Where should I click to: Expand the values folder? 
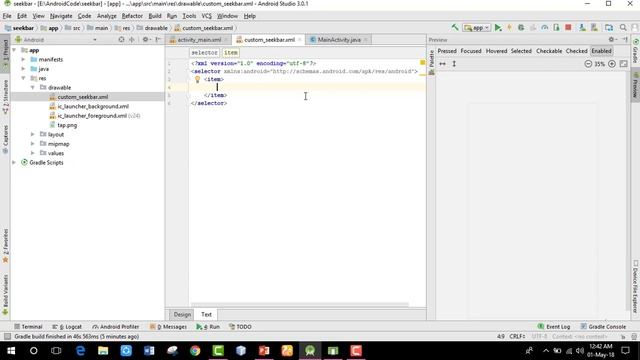pos(33,153)
